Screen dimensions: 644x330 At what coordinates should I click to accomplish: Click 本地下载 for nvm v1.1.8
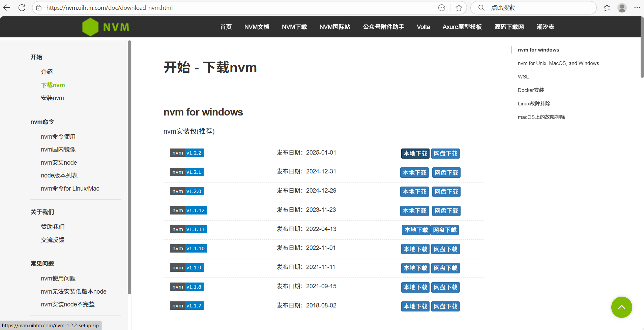point(415,287)
